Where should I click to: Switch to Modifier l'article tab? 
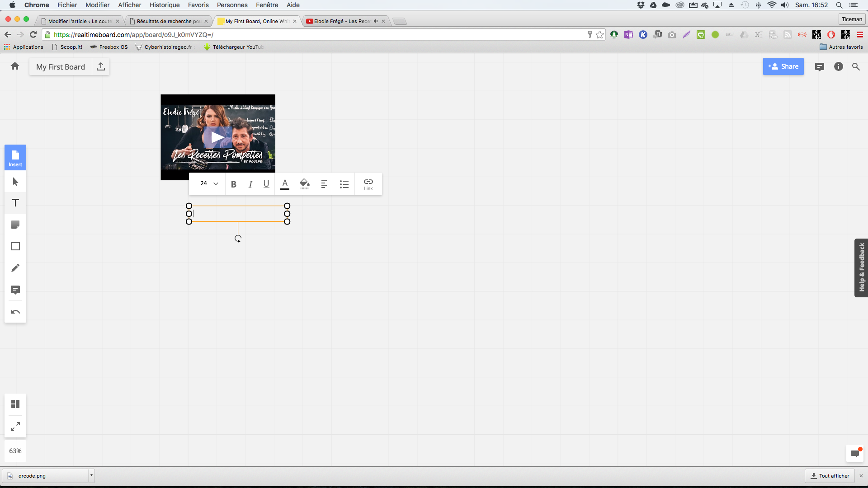pyautogui.click(x=80, y=21)
